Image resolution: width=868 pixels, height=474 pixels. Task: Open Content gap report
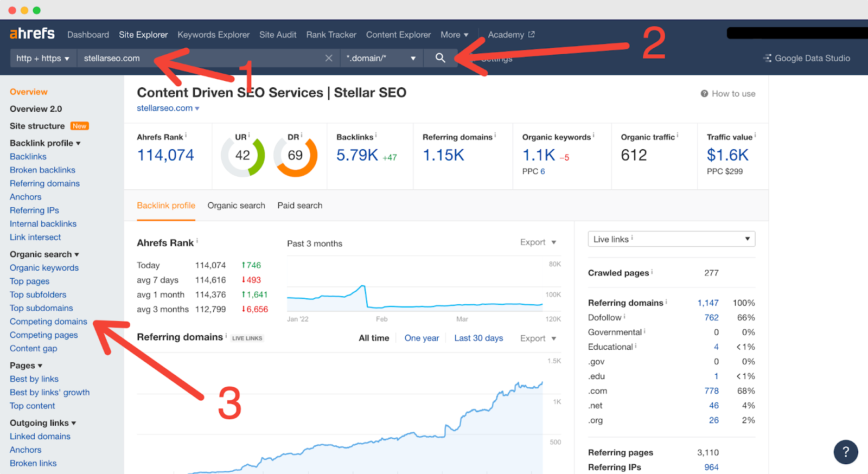coord(33,349)
